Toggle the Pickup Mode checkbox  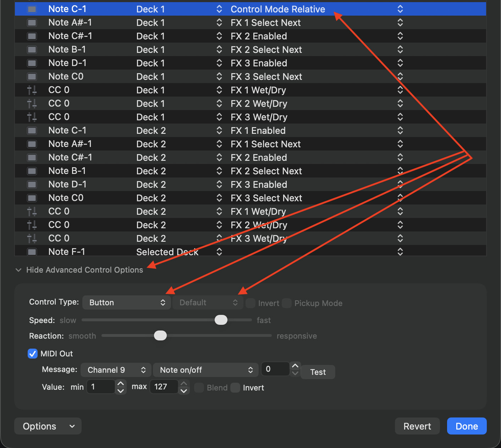pyautogui.click(x=287, y=303)
